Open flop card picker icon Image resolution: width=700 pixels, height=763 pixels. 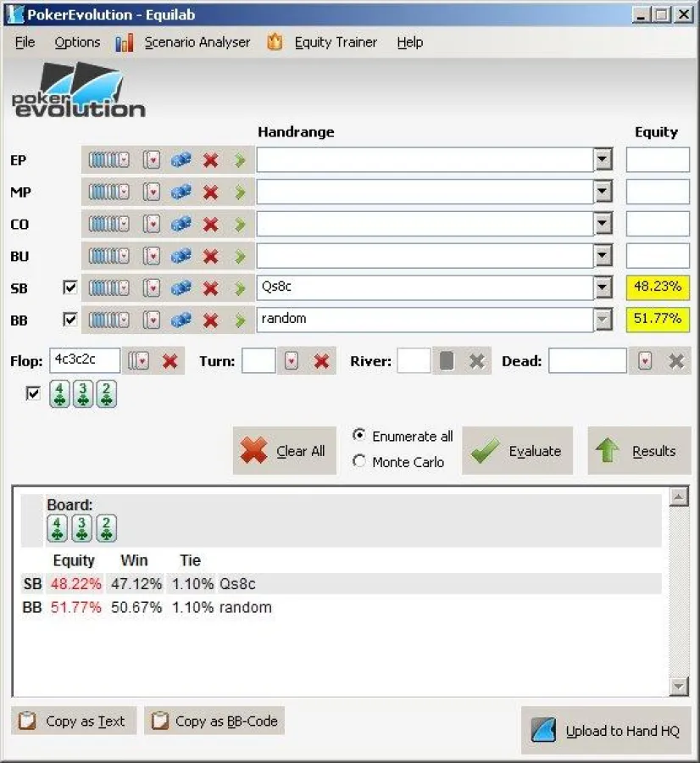tap(137, 361)
